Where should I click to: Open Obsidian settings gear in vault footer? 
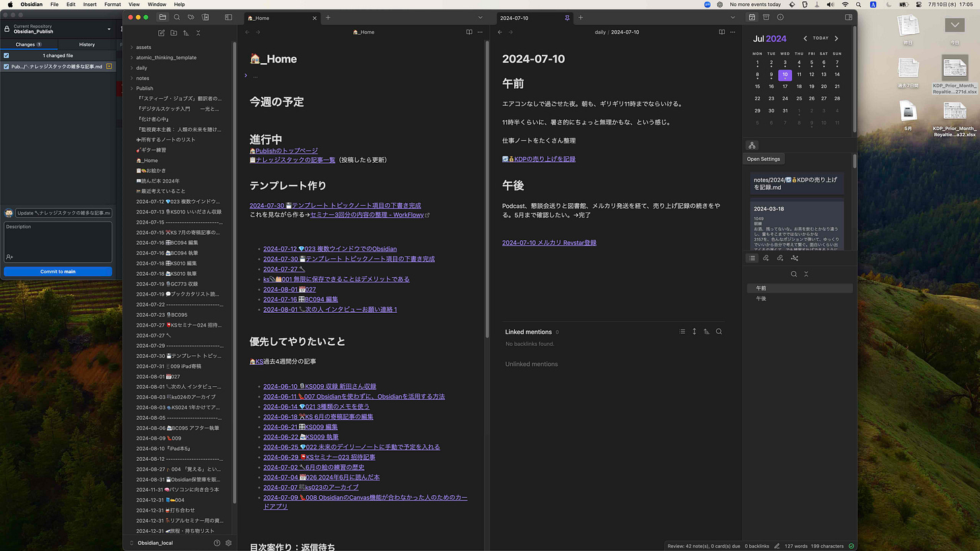229,543
